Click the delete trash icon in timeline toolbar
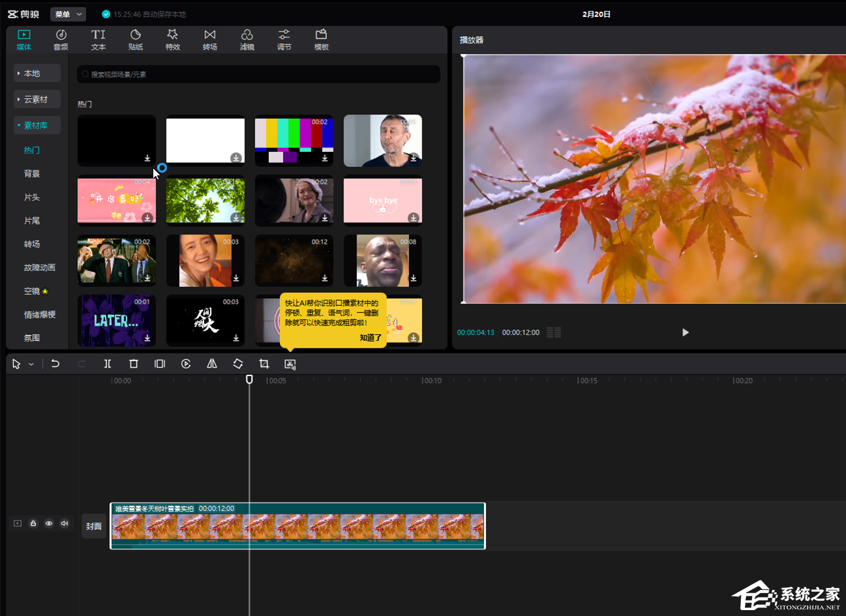Screen dimensions: 846x616 [x=134, y=364]
